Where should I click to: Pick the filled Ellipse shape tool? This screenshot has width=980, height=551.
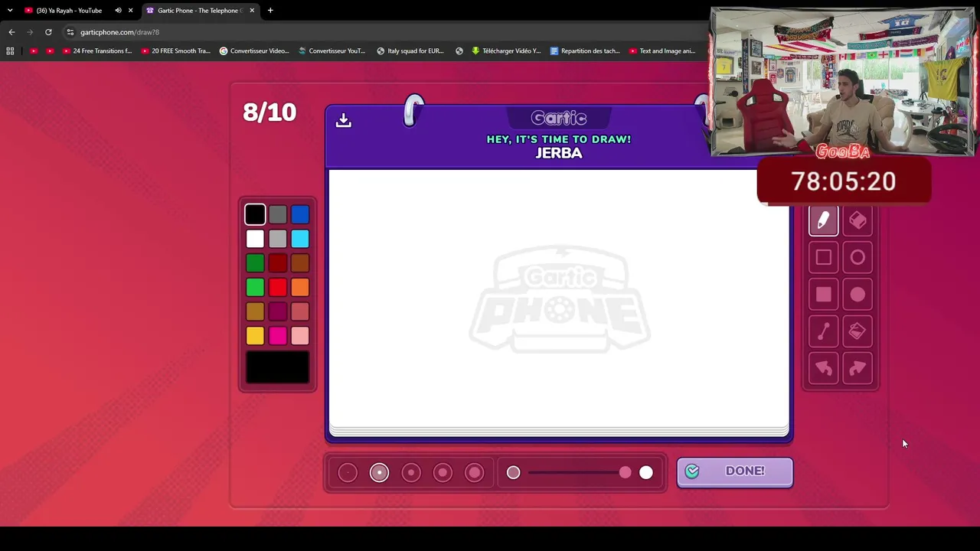pyautogui.click(x=857, y=295)
